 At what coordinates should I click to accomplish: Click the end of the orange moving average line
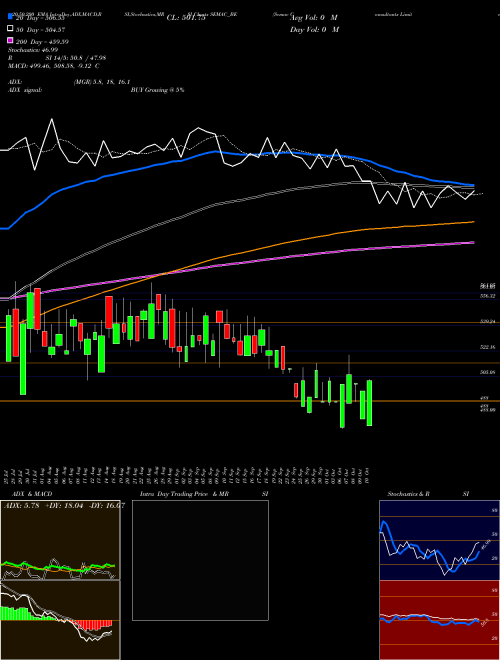click(473, 222)
